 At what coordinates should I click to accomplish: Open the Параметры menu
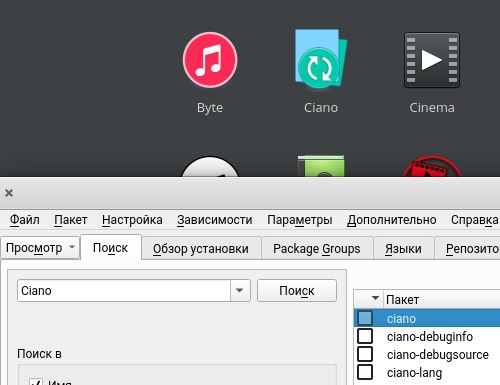(300, 220)
